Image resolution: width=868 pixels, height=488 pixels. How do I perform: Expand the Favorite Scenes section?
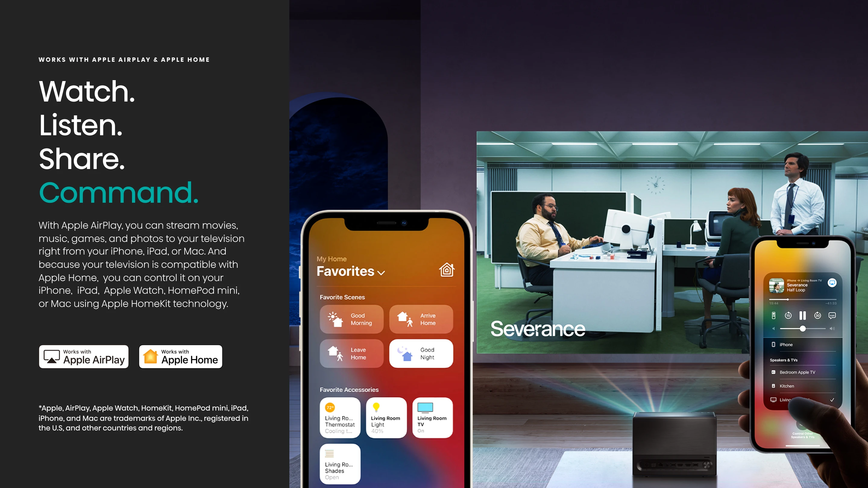pyautogui.click(x=341, y=297)
